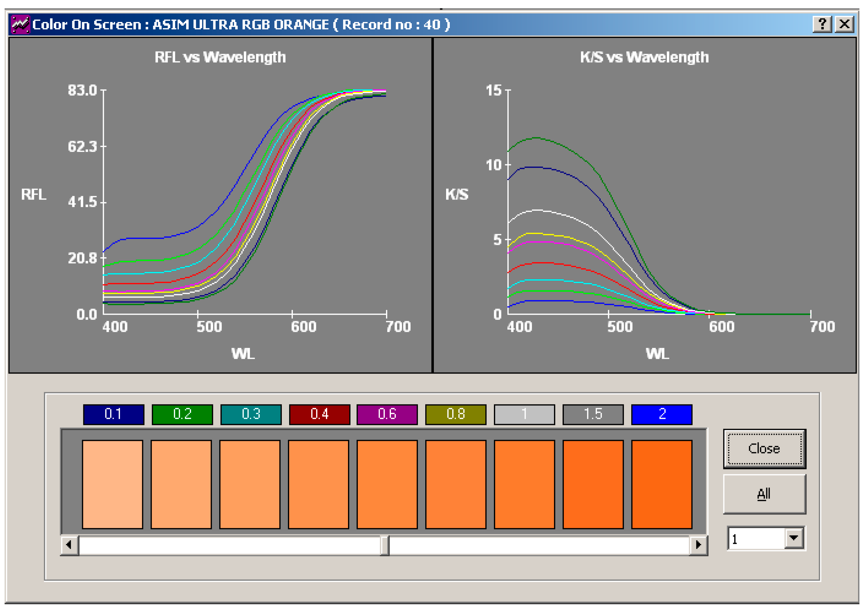Click the combo box text field
The image size is (868, 611).
[756, 538]
